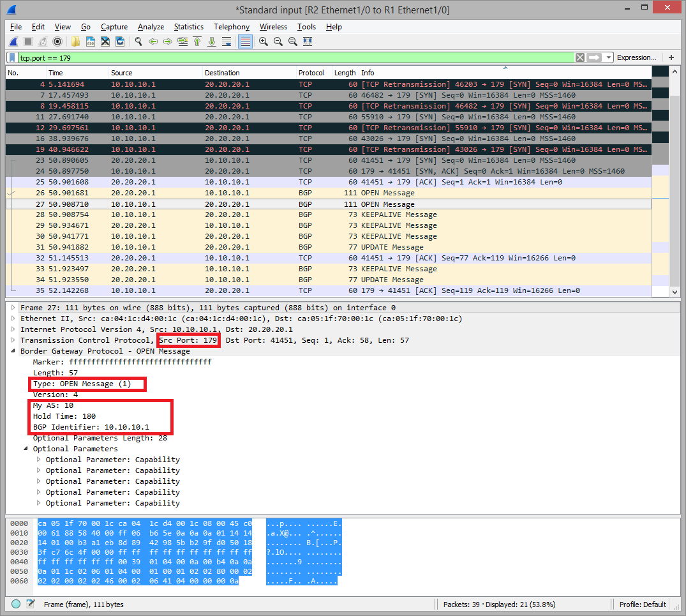Stop the running capture
The width and height of the screenshot is (686, 616).
pos(27,41)
